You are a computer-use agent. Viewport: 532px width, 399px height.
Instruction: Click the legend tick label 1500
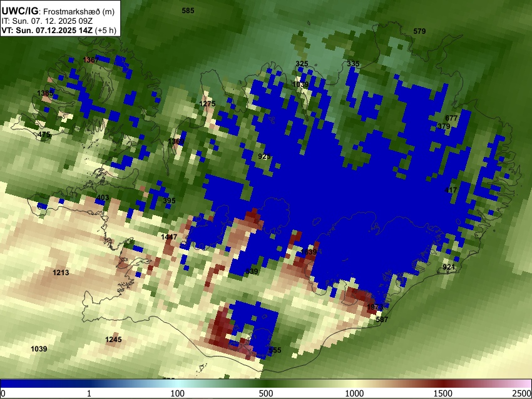(x=443, y=393)
